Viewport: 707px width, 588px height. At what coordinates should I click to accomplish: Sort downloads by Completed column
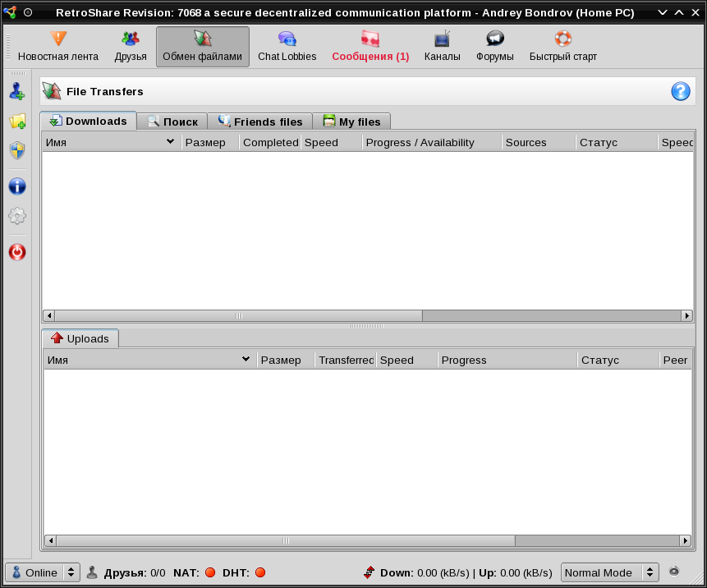point(270,143)
